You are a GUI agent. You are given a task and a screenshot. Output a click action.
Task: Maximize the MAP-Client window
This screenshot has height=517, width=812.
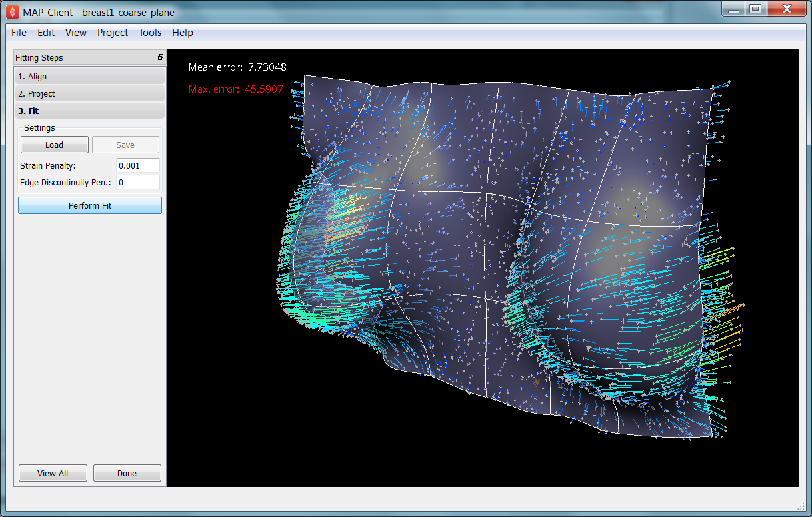click(755, 9)
